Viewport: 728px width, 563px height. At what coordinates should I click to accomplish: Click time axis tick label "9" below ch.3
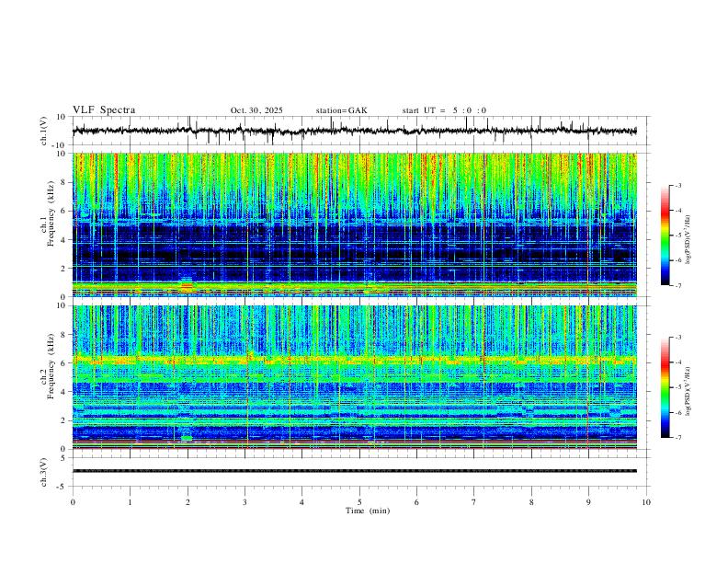click(588, 502)
